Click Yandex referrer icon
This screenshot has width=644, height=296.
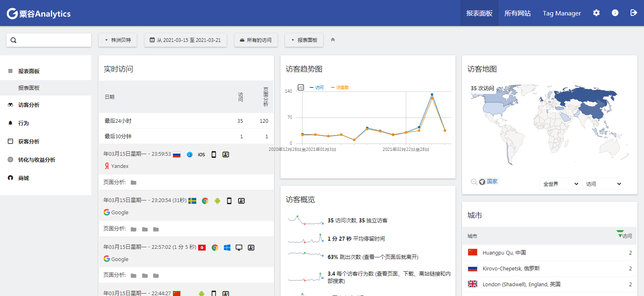pyautogui.click(x=107, y=166)
